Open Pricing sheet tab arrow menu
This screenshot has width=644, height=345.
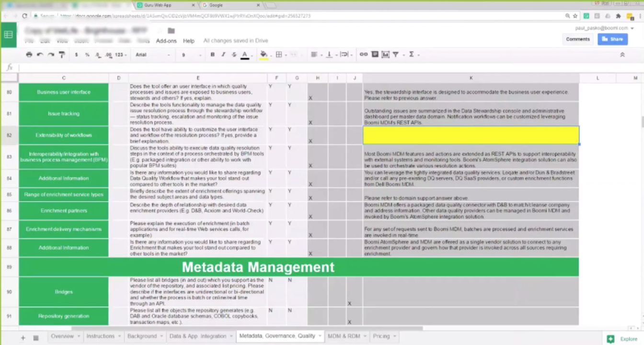click(394, 336)
